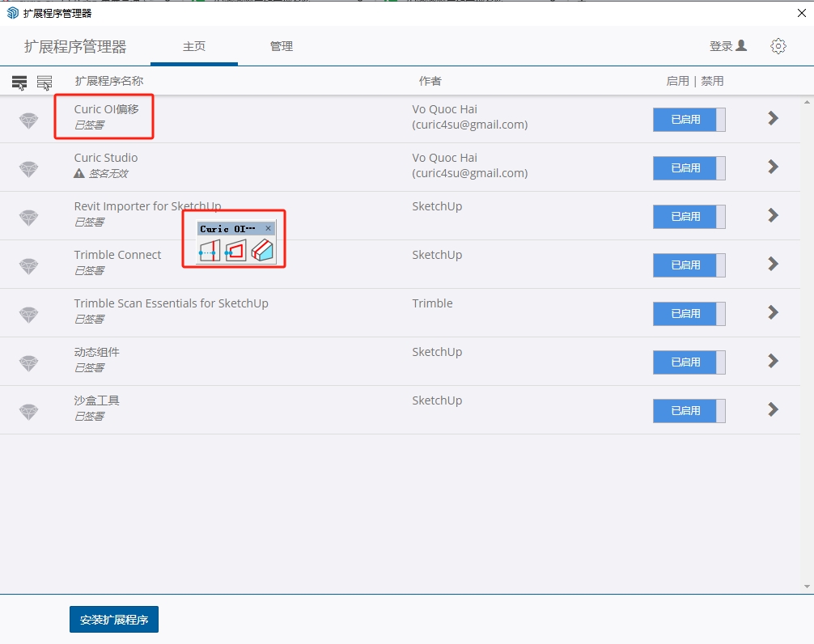Expand details arrow for 动态组件
The image size is (814, 644).
pyautogui.click(x=773, y=361)
